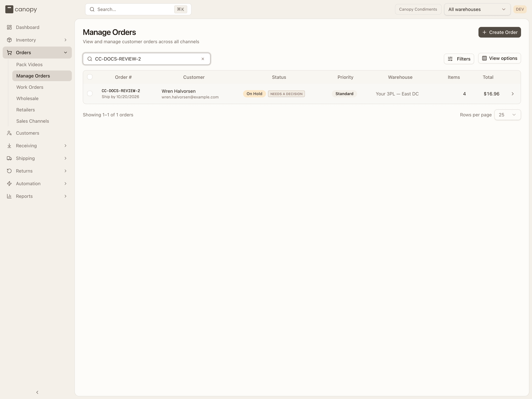532x399 pixels.
Task: Click the Customers person icon
Action: click(x=9, y=133)
